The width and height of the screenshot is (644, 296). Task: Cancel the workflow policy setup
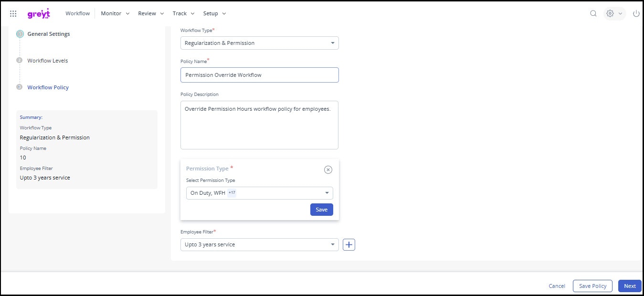pyautogui.click(x=557, y=286)
